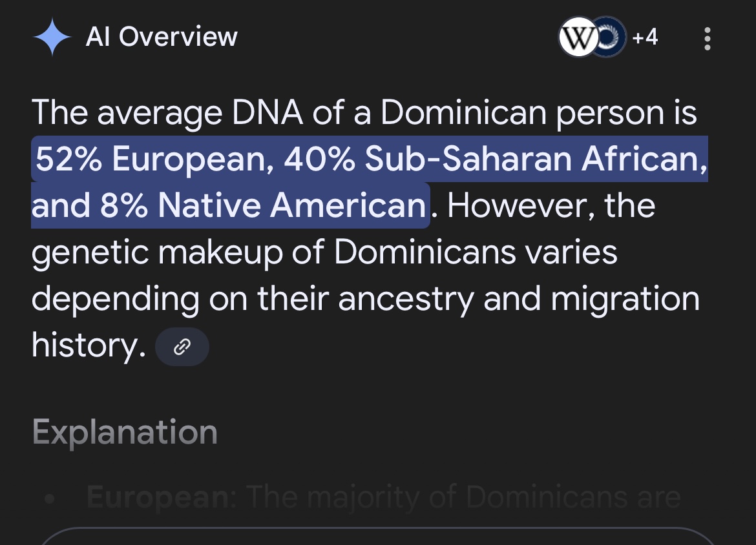The height and width of the screenshot is (545, 756).
Task: Click the bullet point before "European"
Action: 50,499
